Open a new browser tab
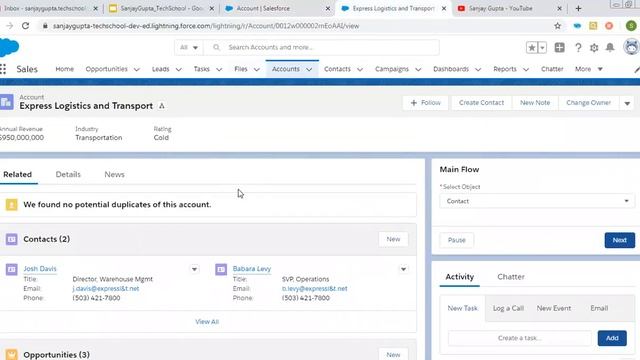This screenshot has width=640, height=360. point(578,8)
